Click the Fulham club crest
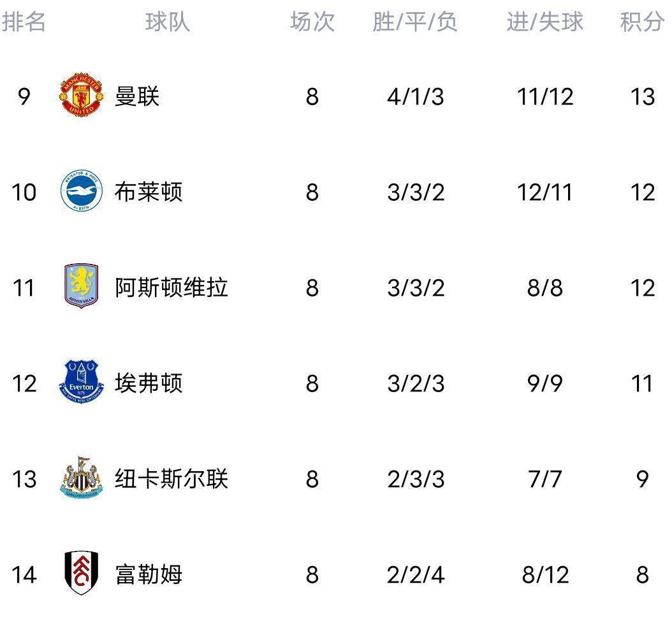 click(x=81, y=574)
